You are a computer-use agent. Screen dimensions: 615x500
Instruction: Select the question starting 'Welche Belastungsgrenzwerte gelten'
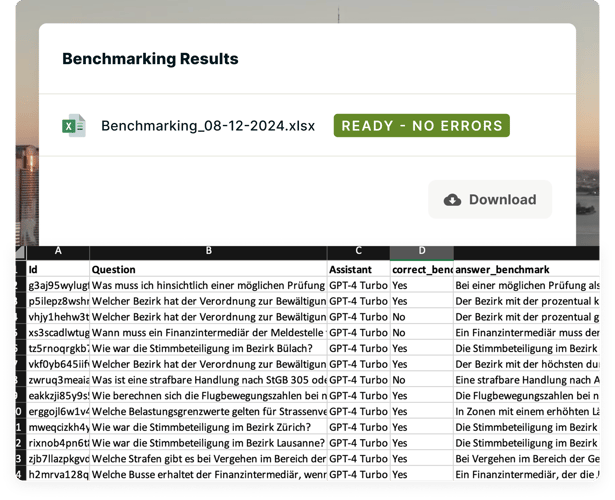click(208, 411)
